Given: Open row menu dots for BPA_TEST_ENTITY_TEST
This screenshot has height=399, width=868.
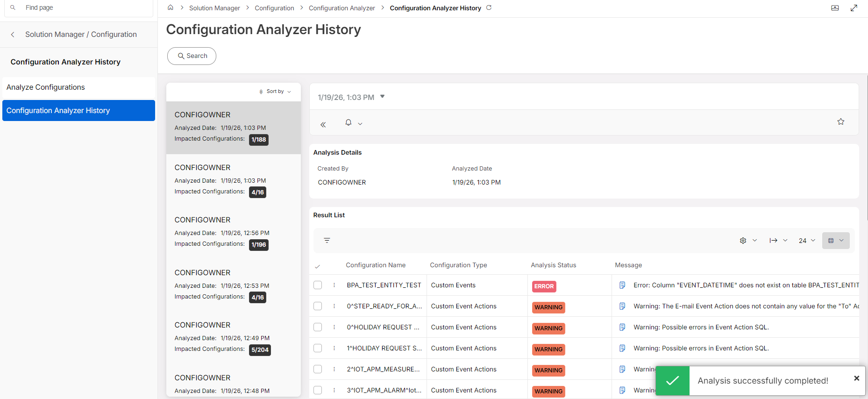Looking at the screenshot, I should tap(334, 285).
